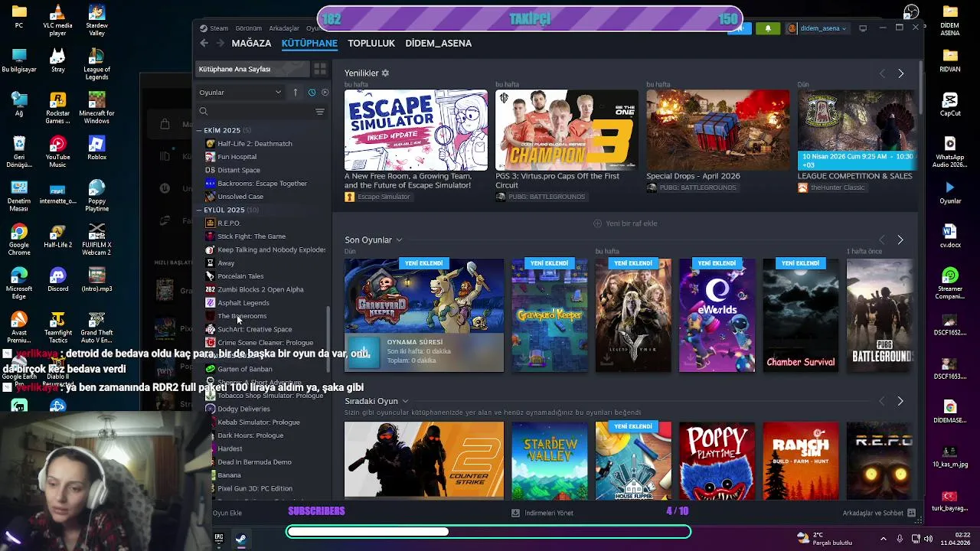The height and width of the screenshot is (551, 980).
Task: Select Kebab Simulator: Prologue in list
Action: point(259,422)
